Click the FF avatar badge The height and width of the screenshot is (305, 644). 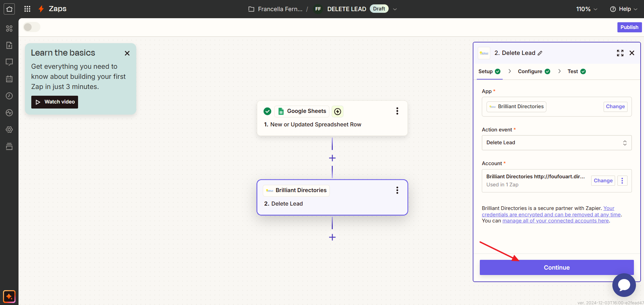point(318,9)
